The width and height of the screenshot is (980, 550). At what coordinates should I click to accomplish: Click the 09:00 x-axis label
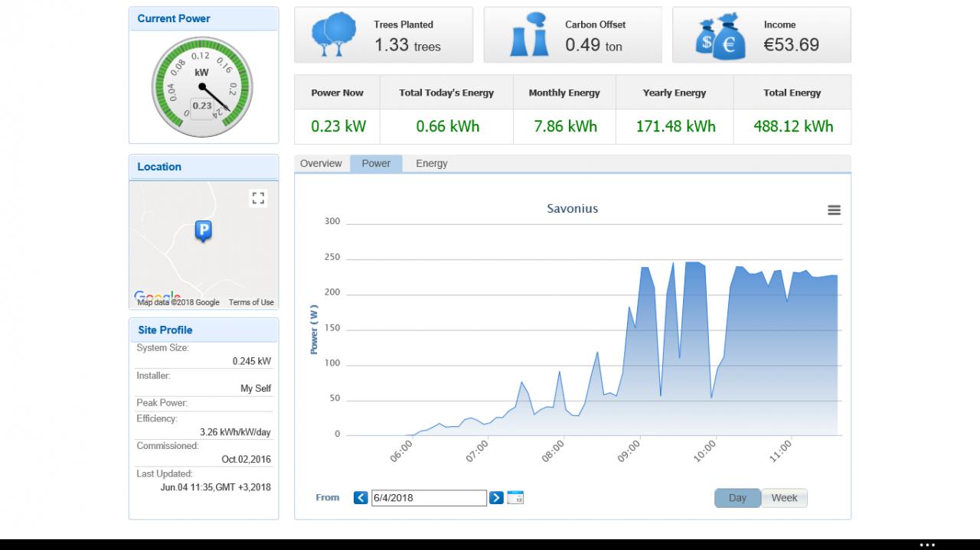click(x=629, y=451)
